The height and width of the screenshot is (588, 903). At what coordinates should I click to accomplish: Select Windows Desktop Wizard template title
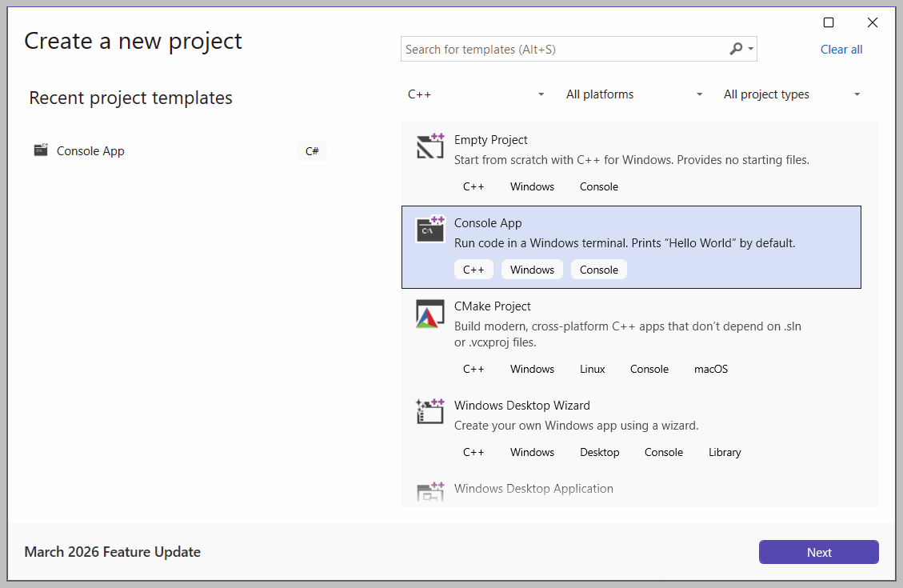coord(521,406)
